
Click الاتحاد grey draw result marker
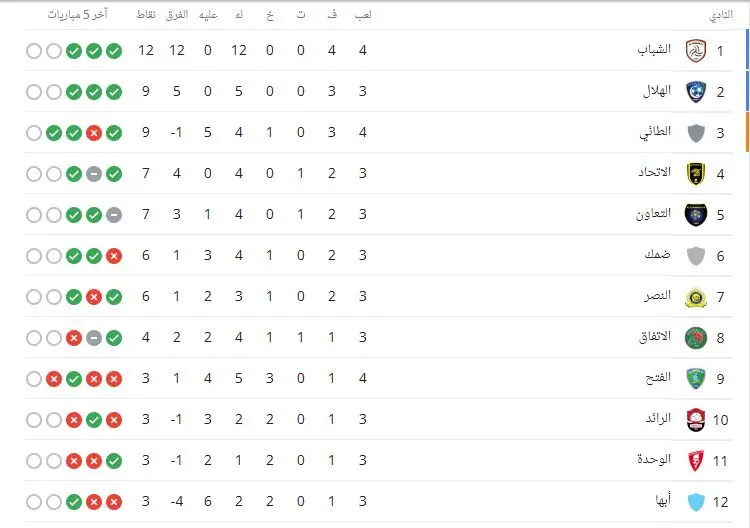pyautogui.click(x=94, y=174)
